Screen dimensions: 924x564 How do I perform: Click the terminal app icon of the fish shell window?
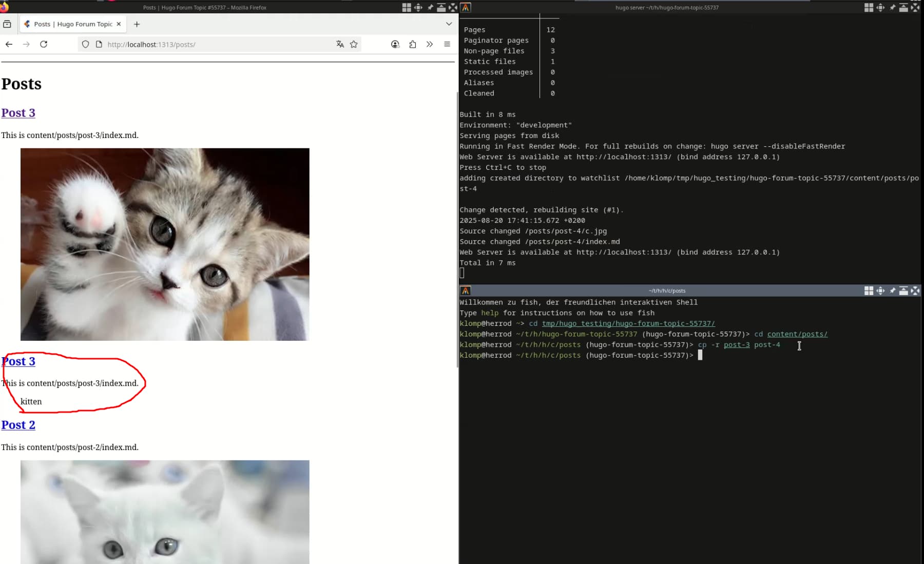click(466, 290)
